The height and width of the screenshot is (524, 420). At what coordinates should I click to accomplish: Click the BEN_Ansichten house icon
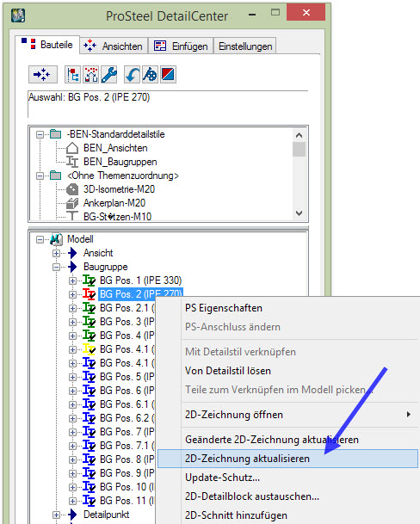click(72, 148)
